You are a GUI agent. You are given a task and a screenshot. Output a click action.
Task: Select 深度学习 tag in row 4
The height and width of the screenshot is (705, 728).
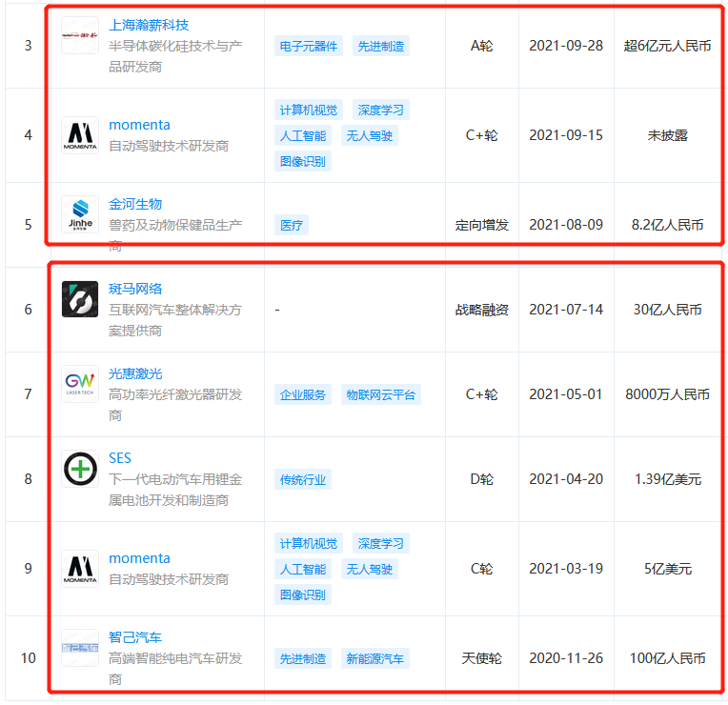tap(381, 110)
